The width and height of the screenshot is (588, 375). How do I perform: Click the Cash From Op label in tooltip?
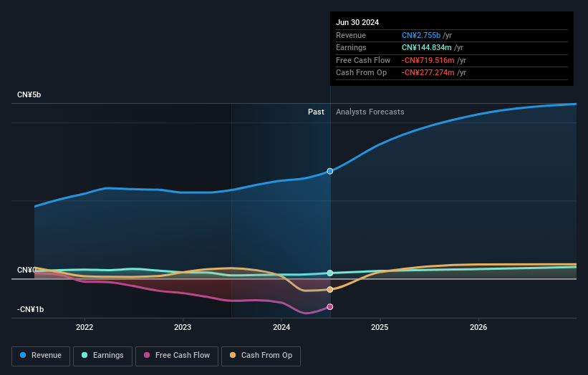(361, 73)
